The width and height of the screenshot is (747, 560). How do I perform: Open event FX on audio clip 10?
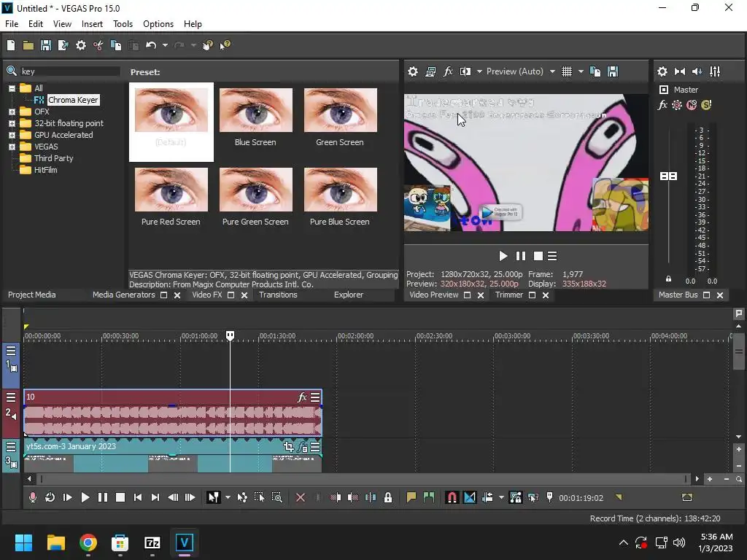[x=301, y=397]
